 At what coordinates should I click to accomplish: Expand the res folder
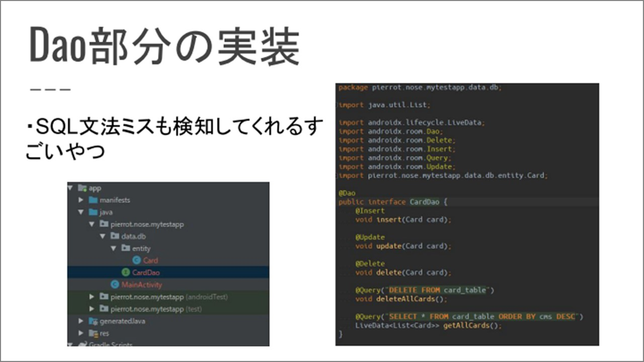pyautogui.click(x=81, y=333)
